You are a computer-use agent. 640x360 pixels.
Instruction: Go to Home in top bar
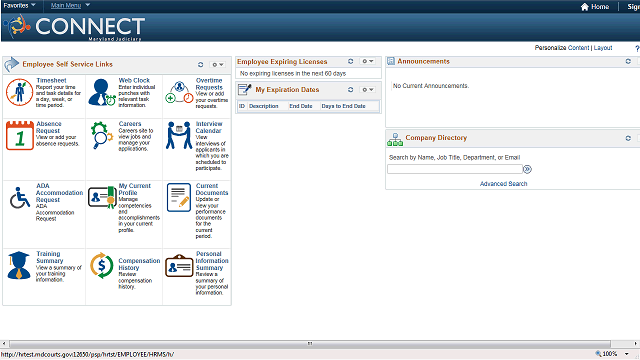(x=600, y=7)
